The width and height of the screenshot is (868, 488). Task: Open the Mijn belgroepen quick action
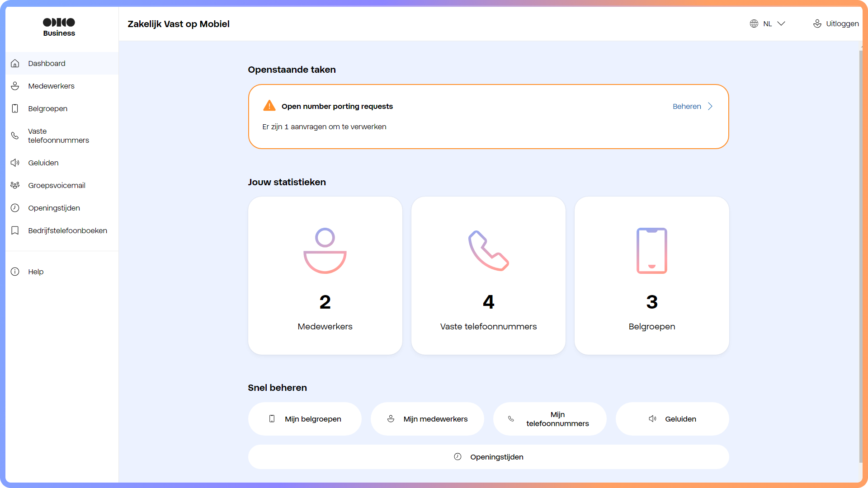[305, 419]
